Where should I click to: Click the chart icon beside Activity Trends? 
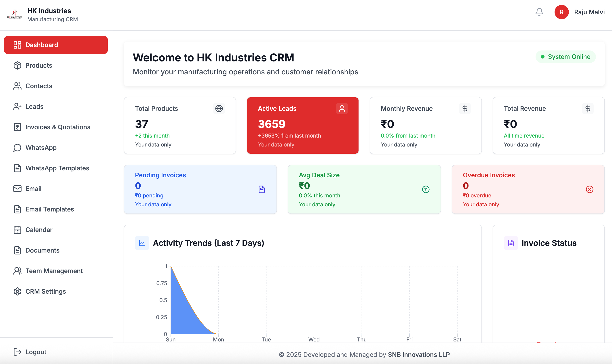[x=142, y=243]
